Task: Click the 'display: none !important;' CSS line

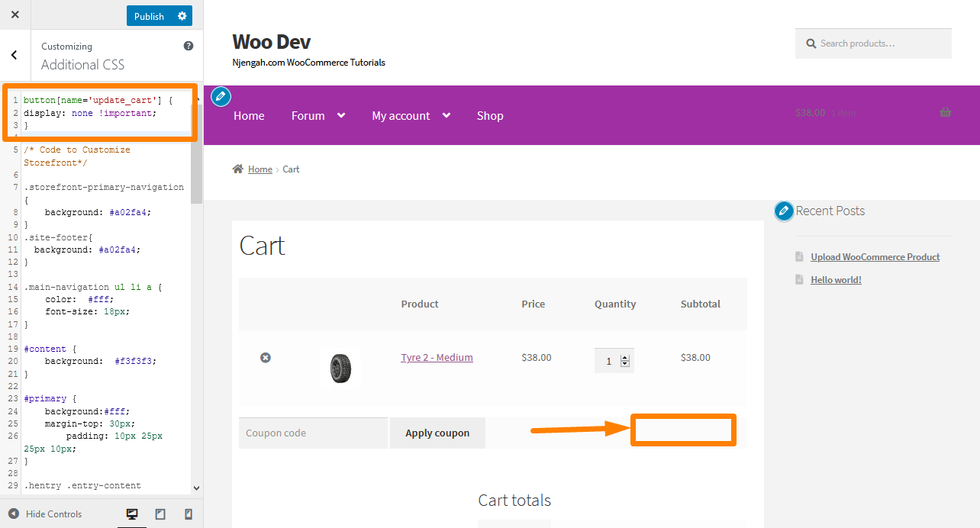Action: [90, 113]
